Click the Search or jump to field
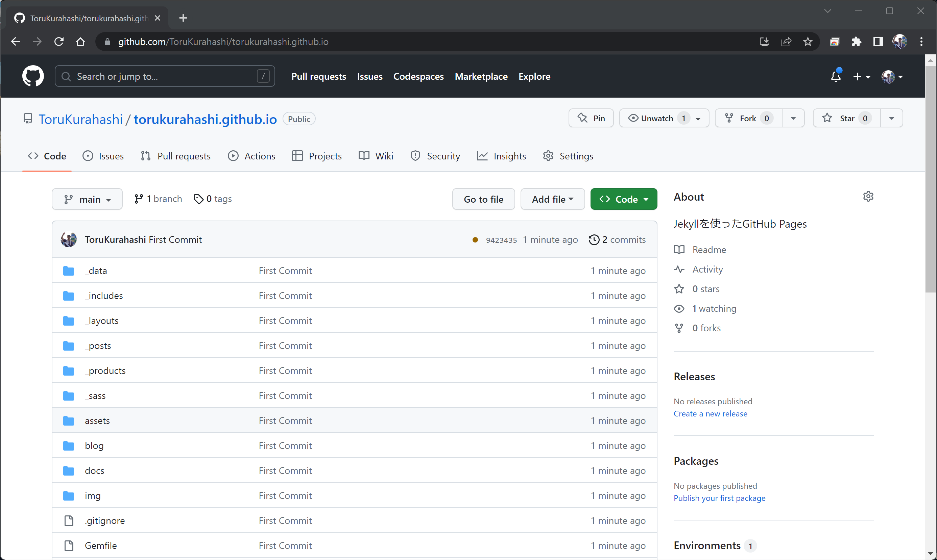The image size is (937, 560). (x=165, y=76)
